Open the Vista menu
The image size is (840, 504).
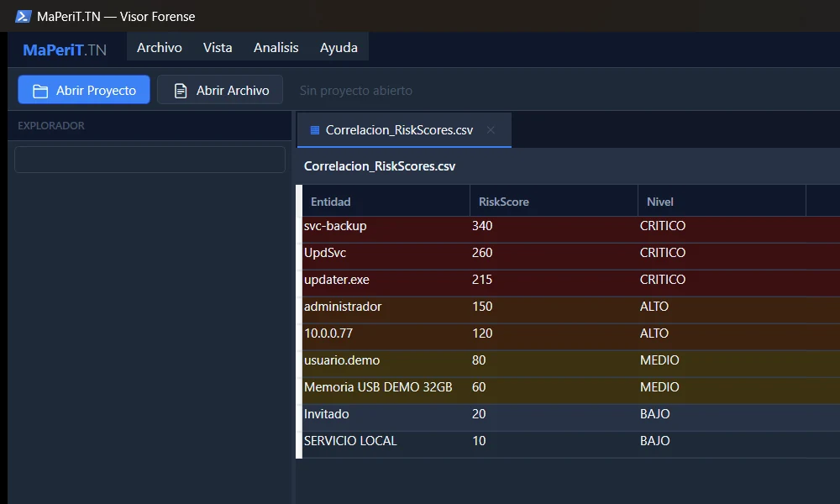[x=218, y=48]
